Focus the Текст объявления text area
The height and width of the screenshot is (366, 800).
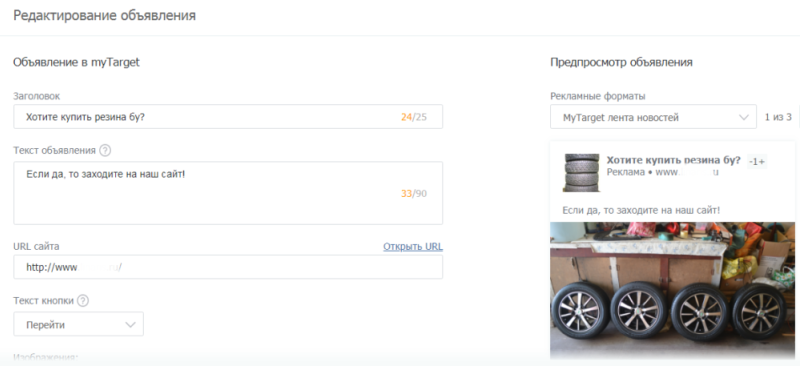pyautogui.click(x=228, y=193)
